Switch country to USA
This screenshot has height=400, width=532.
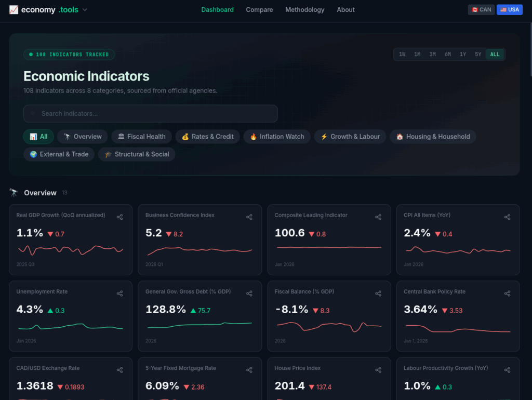(x=509, y=9)
